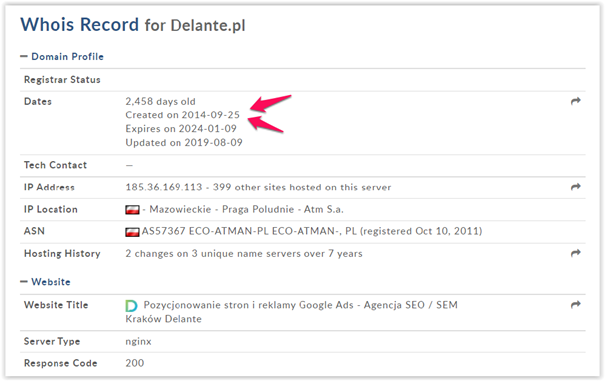
Task: Click the IP Address label
Action: coord(49,187)
